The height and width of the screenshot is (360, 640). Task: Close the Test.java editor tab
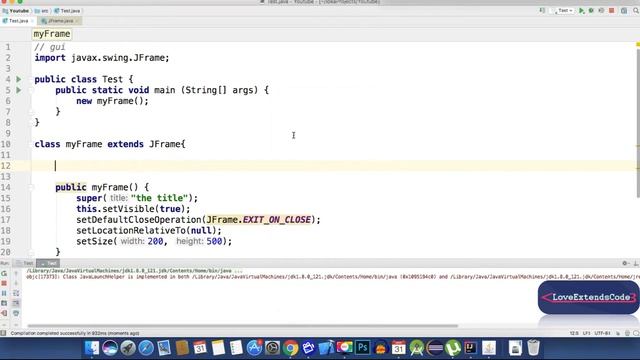[x=32, y=21]
